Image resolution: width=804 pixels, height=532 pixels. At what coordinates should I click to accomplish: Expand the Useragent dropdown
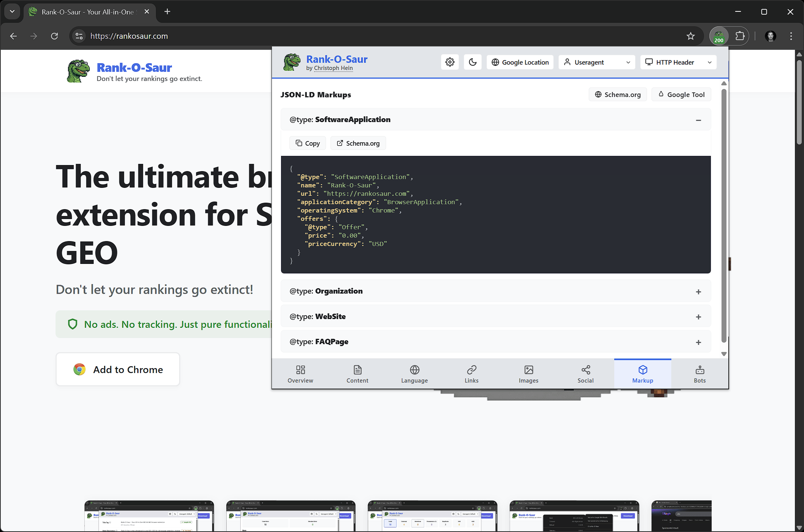point(596,62)
